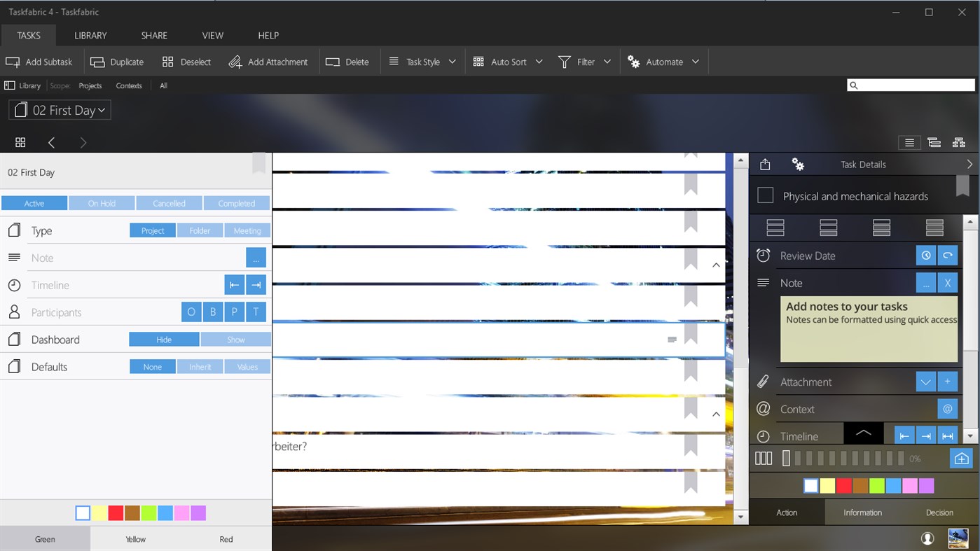The width and height of the screenshot is (980, 551).
Task: Open the 02 First Day project selector
Action: click(60, 109)
